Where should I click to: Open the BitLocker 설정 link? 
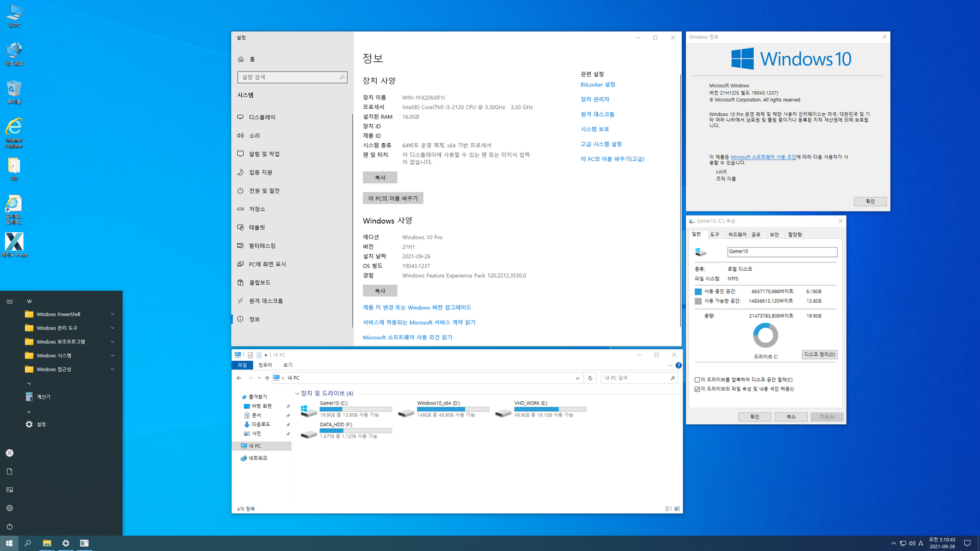(598, 85)
